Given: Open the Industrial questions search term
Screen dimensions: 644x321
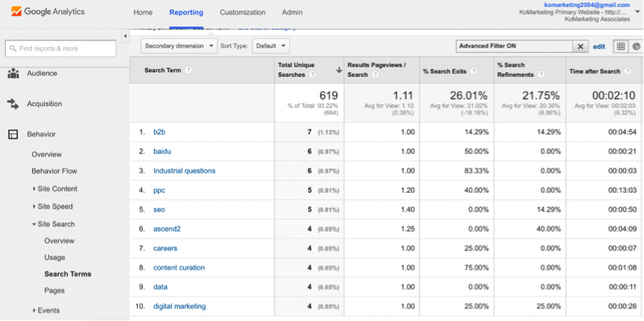Looking at the screenshot, I should pos(185,171).
